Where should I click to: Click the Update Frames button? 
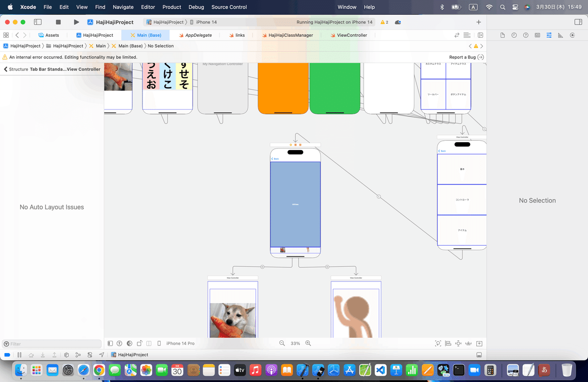point(438,343)
